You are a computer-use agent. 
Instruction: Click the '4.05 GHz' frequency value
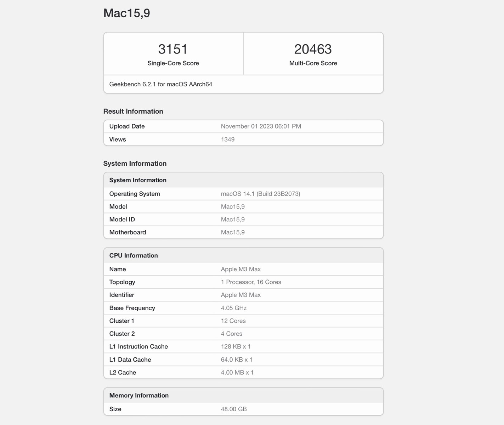234,308
